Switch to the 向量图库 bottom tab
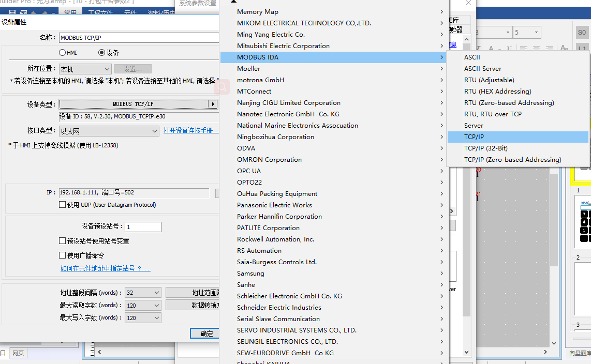 click(x=580, y=353)
